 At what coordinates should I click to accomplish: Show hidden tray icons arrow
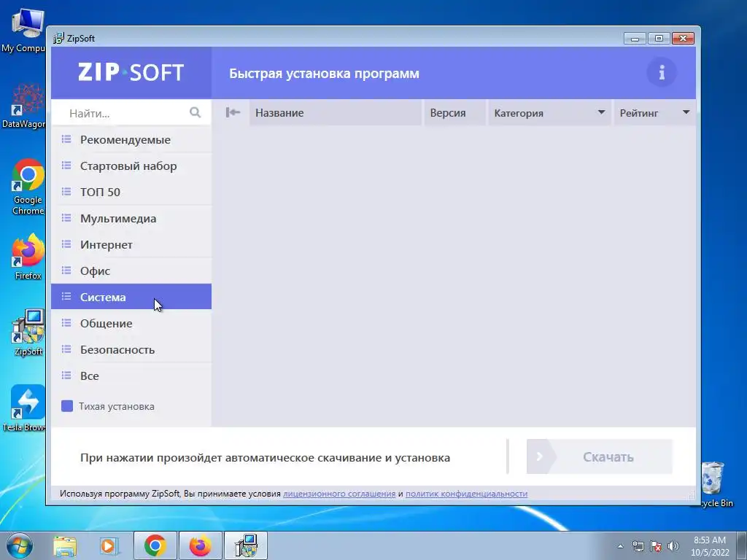tap(620, 546)
